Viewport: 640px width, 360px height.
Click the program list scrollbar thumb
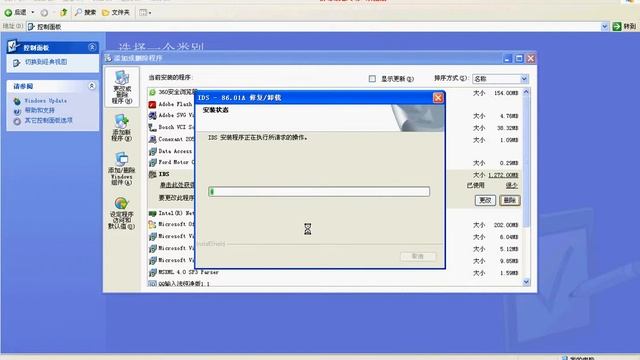(x=526, y=162)
